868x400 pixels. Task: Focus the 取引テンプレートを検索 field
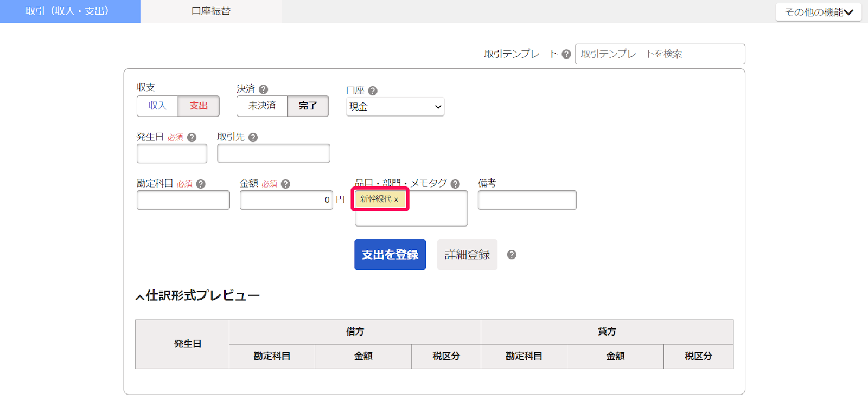point(660,54)
